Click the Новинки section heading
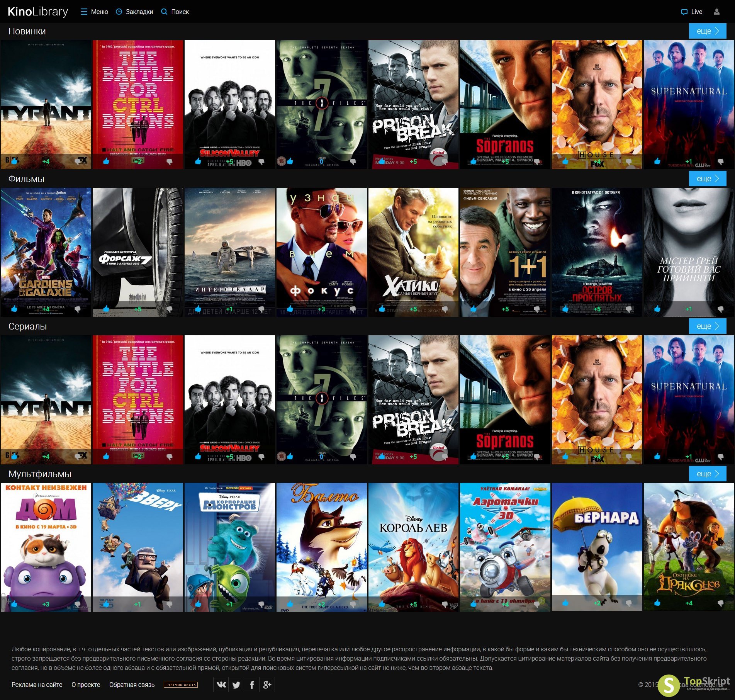This screenshot has height=700, width=735. point(27,31)
